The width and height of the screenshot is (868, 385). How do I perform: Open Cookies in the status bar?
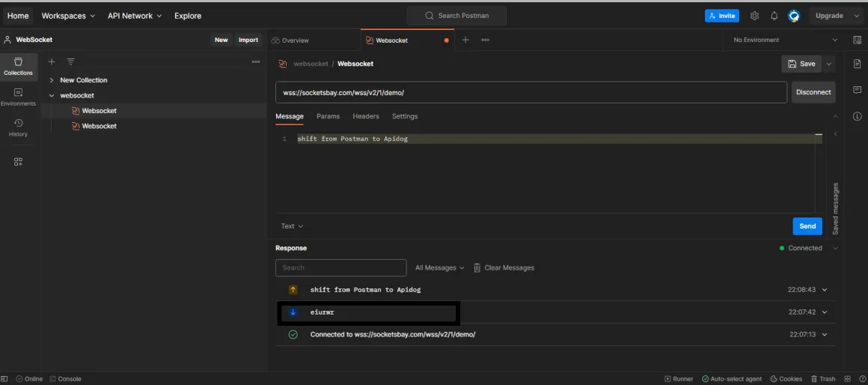pyautogui.click(x=786, y=379)
